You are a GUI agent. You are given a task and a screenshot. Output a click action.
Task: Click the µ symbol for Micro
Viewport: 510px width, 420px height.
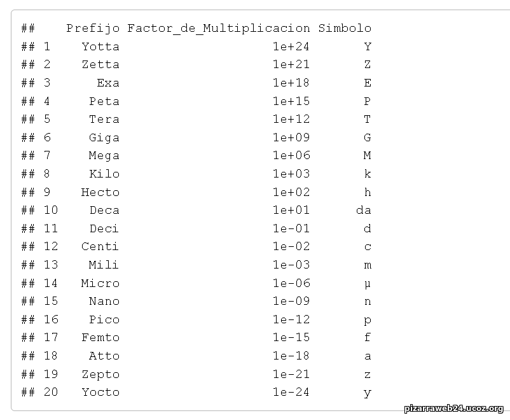(x=367, y=283)
